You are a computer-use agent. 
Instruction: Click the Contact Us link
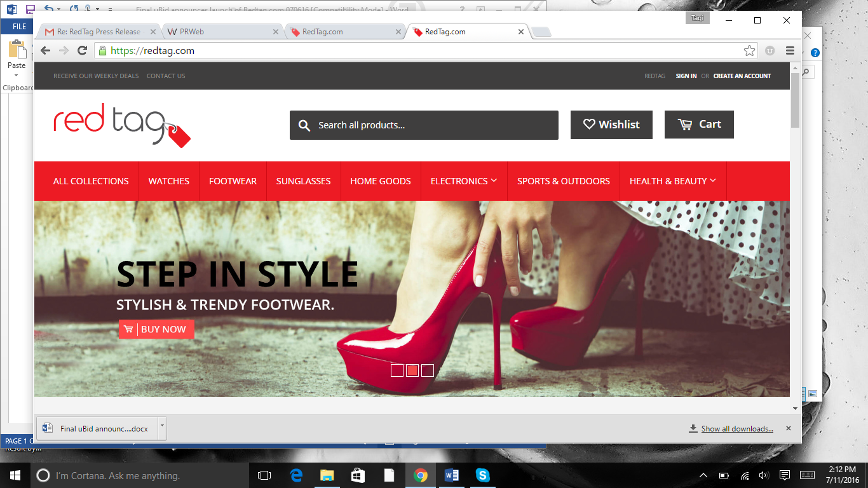(x=166, y=76)
